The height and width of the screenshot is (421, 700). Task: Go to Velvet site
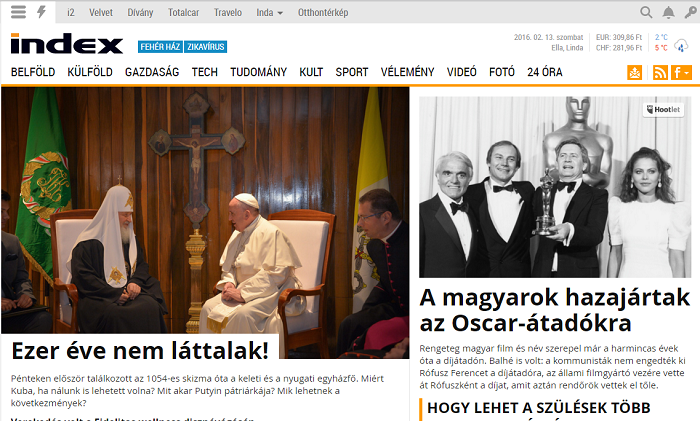101,13
